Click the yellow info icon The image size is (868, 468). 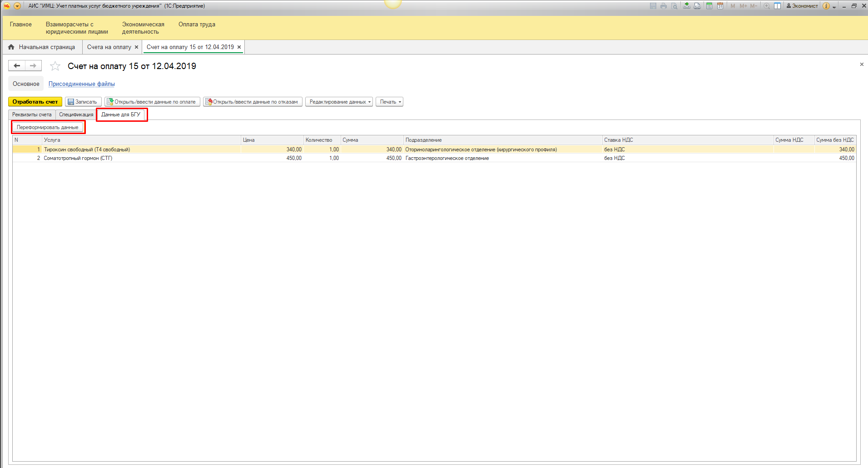click(x=826, y=6)
